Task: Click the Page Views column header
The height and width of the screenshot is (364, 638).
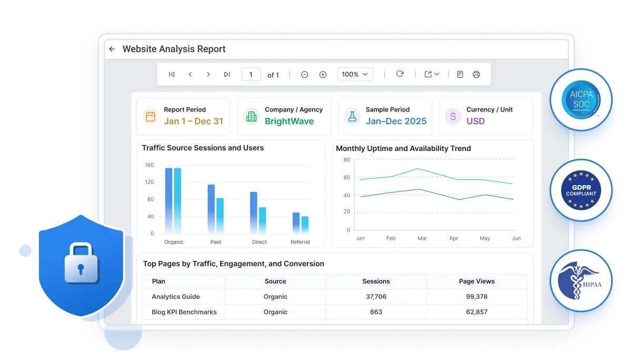Action: tap(477, 281)
